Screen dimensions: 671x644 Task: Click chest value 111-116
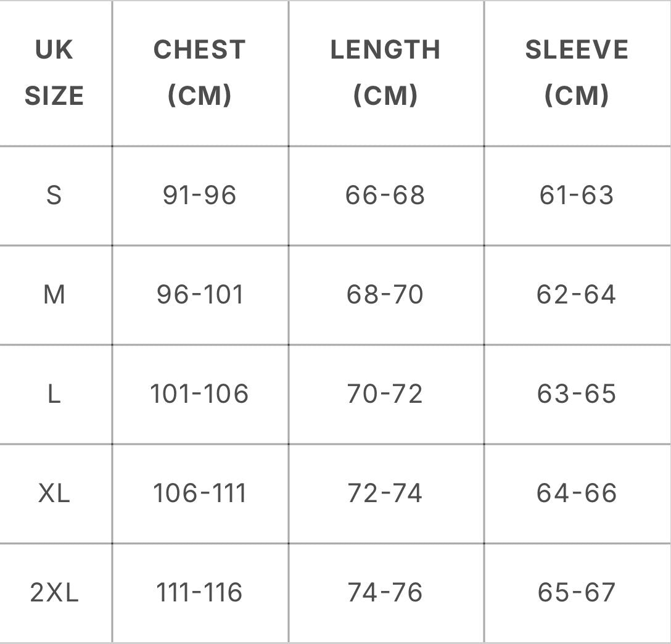coord(199,593)
